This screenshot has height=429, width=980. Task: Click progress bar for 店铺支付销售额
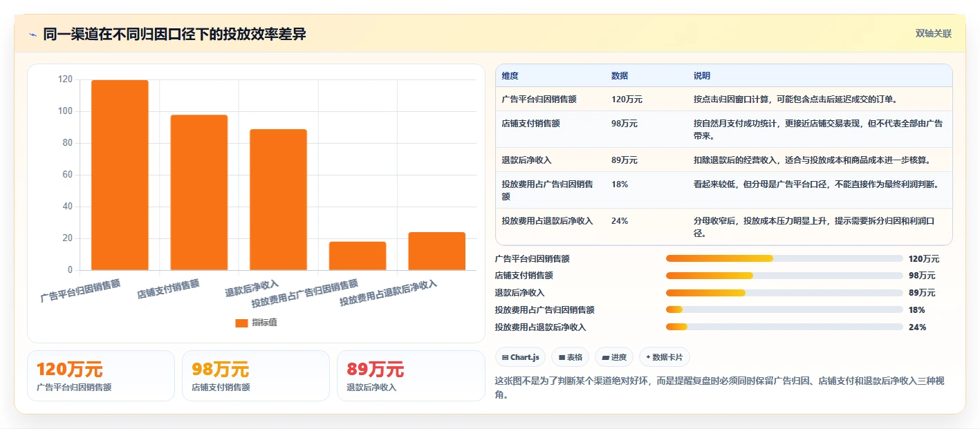click(784, 276)
